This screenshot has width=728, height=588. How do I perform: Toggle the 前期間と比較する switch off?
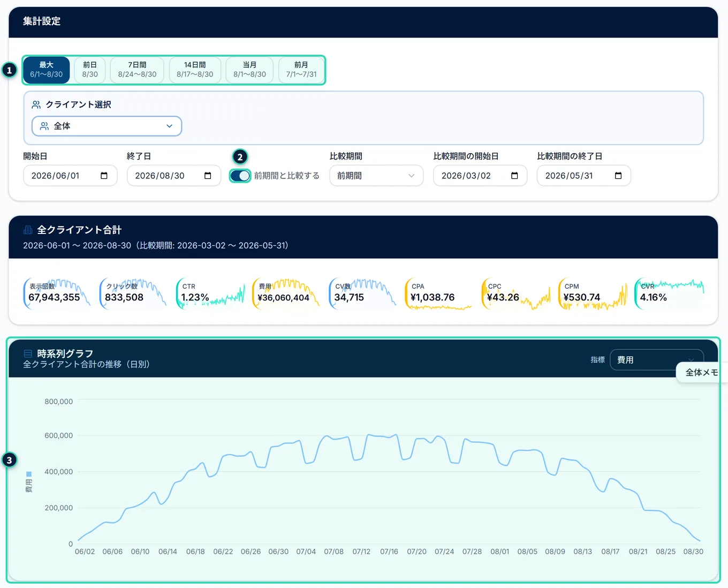pyautogui.click(x=240, y=176)
